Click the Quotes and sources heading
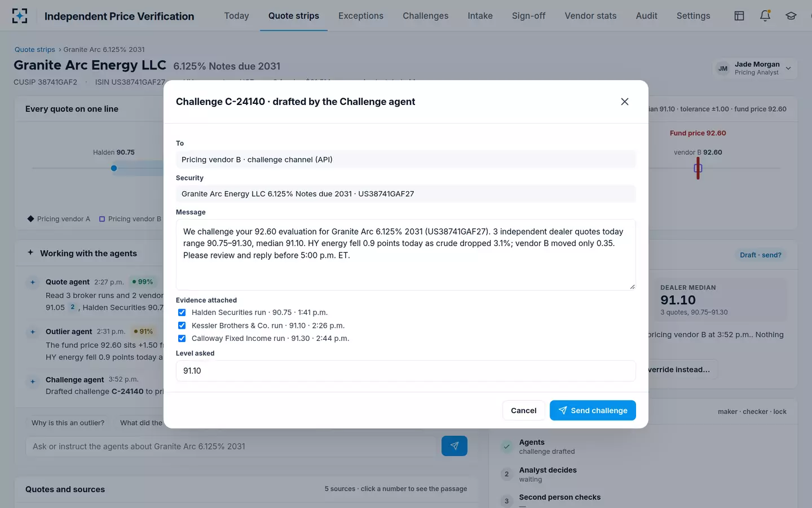The image size is (812, 508). click(x=65, y=489)
